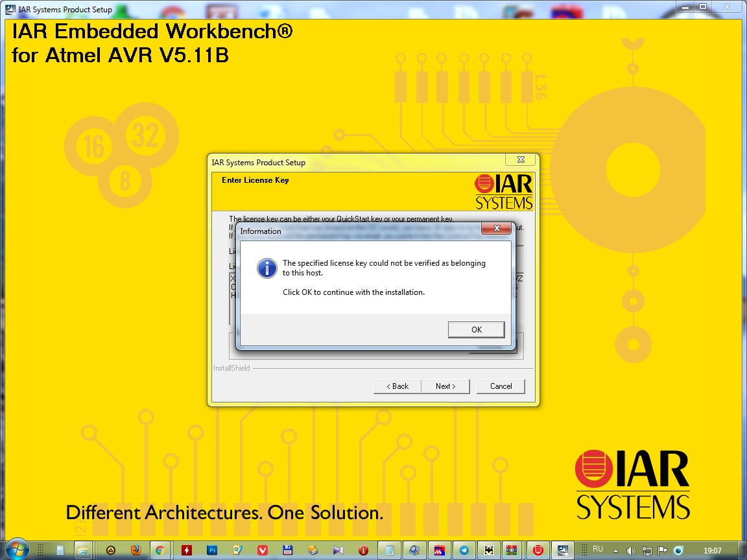Image resolution: width=747 pixels, height=560 pixels.
Task: Go back using the < Back button
Action: (x=397, y=386)
